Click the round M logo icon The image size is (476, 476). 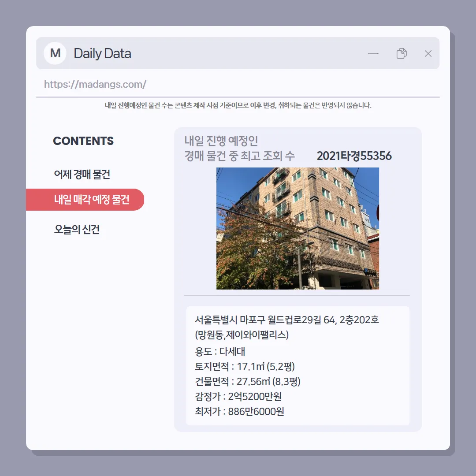pos(55,53)
